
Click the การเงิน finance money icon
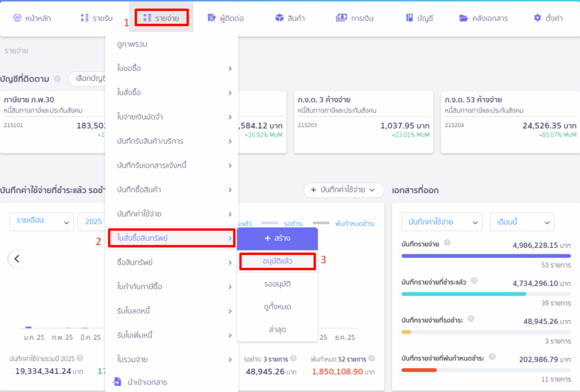click(x=341, y=18)
